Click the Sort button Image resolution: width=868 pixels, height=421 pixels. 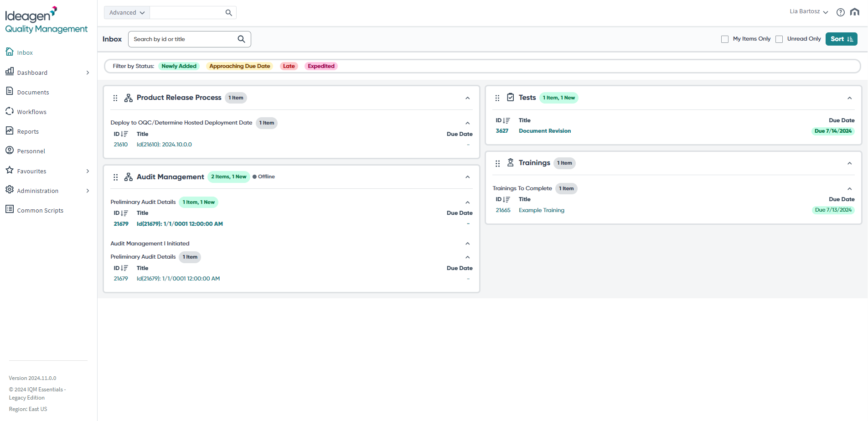(x=841, y=39)
